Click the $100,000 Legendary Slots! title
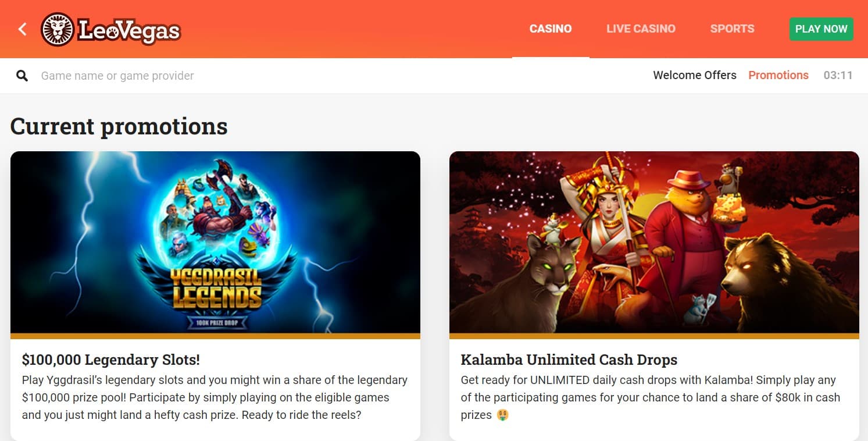Screen dimensions: 868x441 click(x=111, y=360)
